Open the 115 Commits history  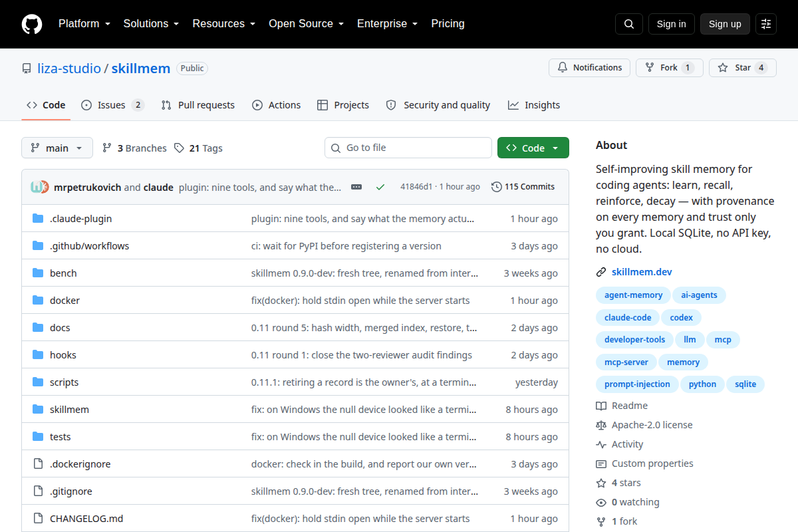pyautogui.click(x=523, y=187)
